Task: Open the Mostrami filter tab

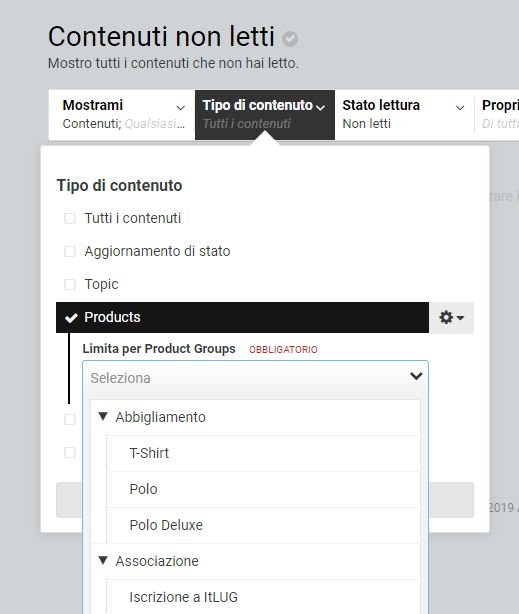Action: pyautogui.click(x=122, y=115)
